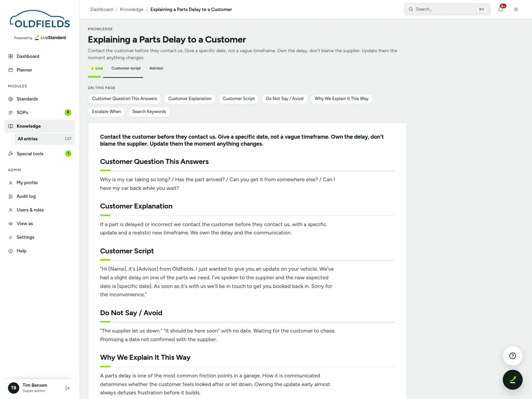Open the floating help circle button
Image resolution: width=532 pixels, height=399 pixels.
[512, 356]
